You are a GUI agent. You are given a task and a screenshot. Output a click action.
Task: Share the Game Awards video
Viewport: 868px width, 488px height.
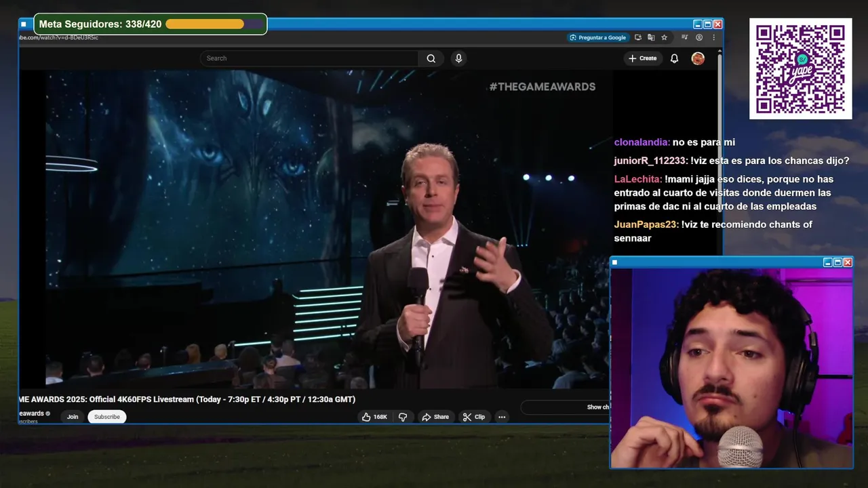tap(435, 417)
